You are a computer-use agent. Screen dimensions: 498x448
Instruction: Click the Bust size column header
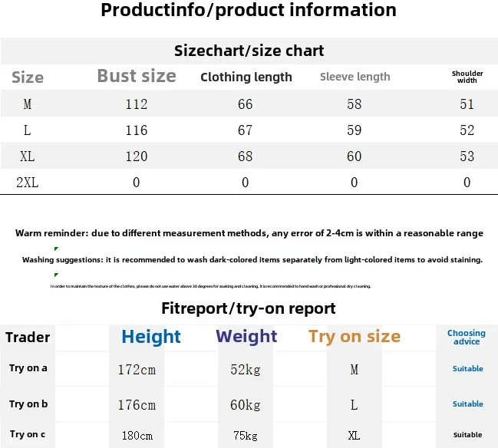[x=137, y=76]
